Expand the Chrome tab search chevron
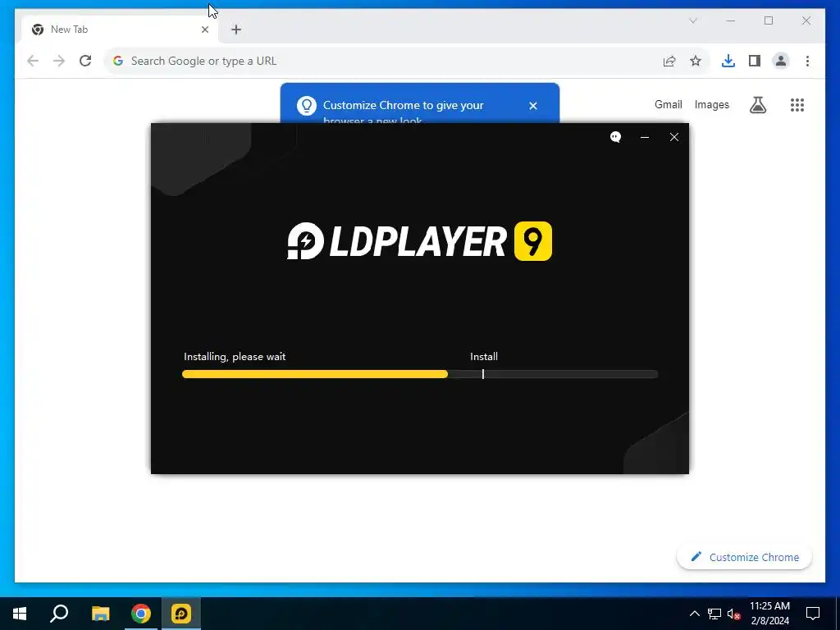 tap(692, 21)
